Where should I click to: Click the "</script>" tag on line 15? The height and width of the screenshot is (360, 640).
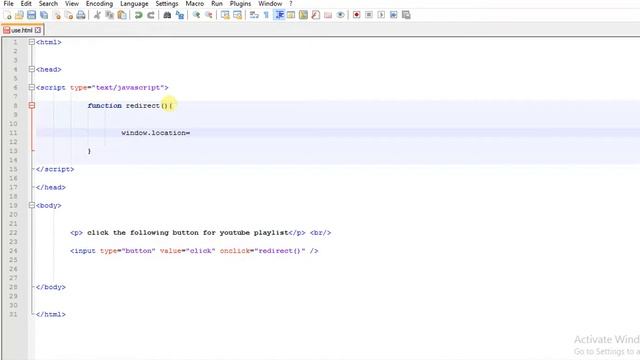[x=55, y=169]
